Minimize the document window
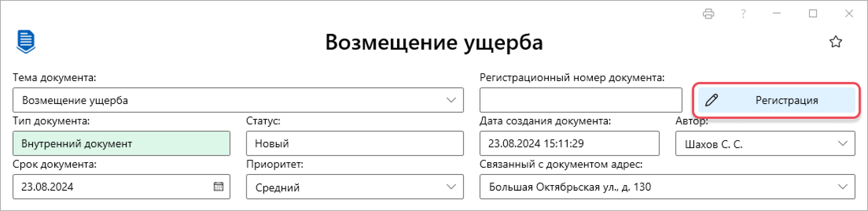The height and width of the screenshot is (211, 868). tap(776, 14)
